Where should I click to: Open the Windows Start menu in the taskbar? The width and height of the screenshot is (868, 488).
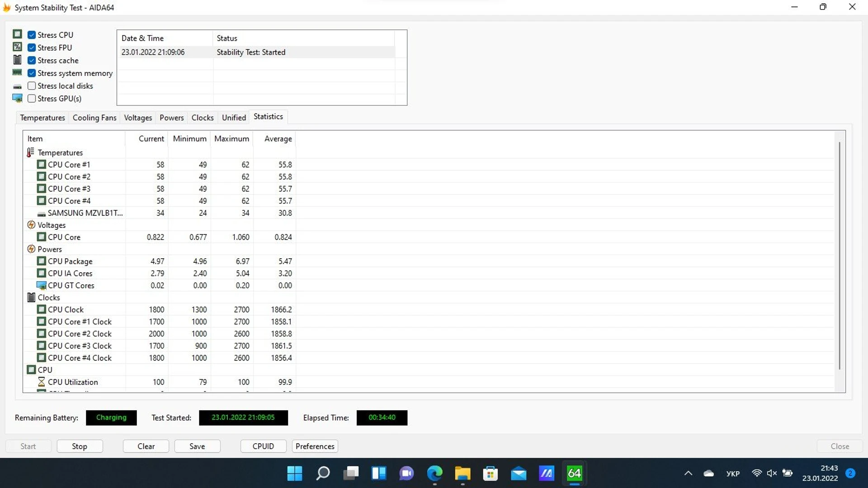click(295, 474)
